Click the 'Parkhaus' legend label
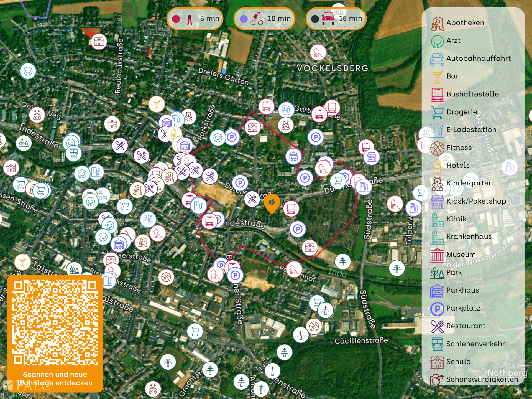This screenshot has height=399, width=532. (x=462, y=290)
